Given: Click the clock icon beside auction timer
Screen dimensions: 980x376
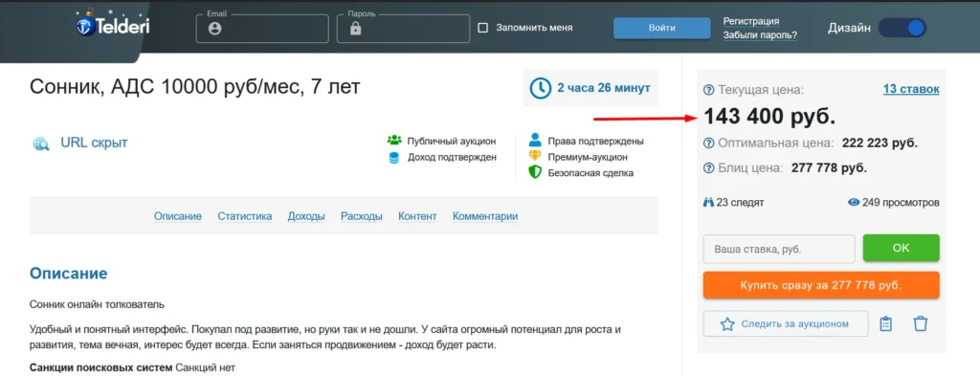Looking at the screenshot, I should [541, 88].
